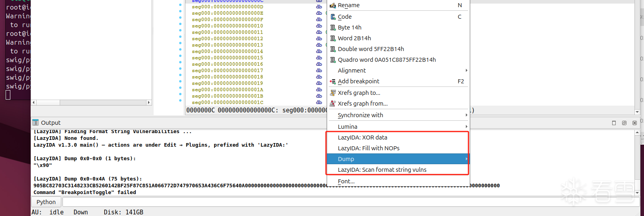Viewport: 644px width, 216px height.
Task: Toggle breakpoint dot at seg000:000000000000001C
Action: tap(180, 101)
